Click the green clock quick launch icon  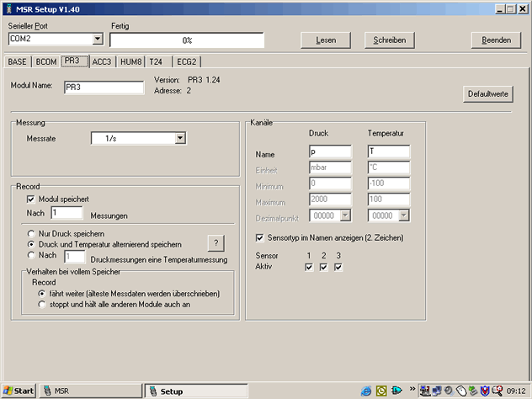pyautogui.click(x=381, y=391)
